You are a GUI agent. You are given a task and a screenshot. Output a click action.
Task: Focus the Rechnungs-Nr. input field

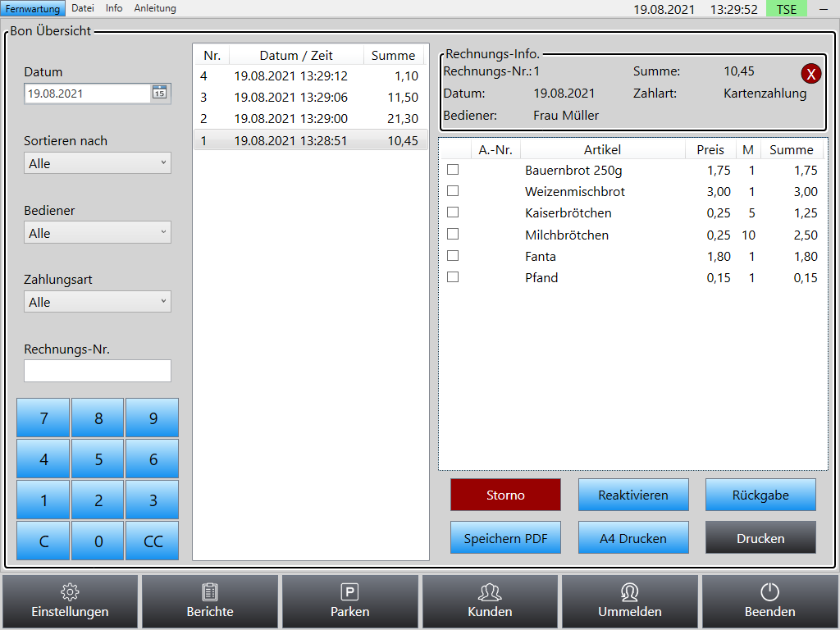click(98, 371)
